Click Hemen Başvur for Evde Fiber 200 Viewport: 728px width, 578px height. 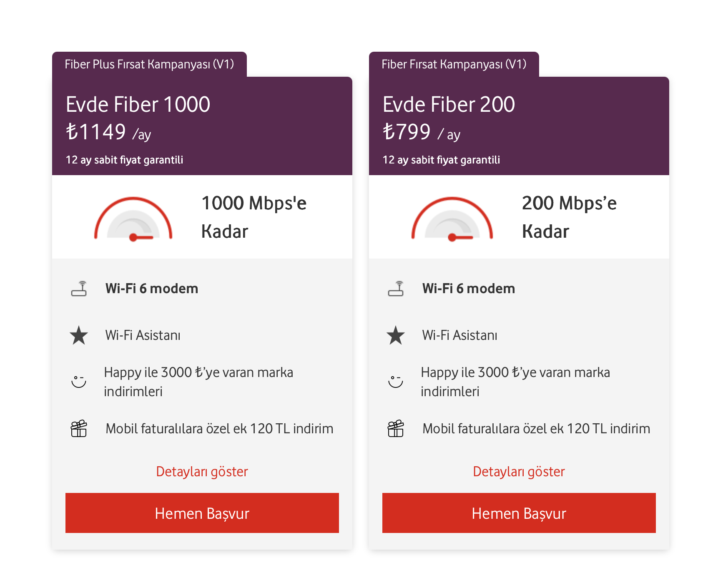519,513
